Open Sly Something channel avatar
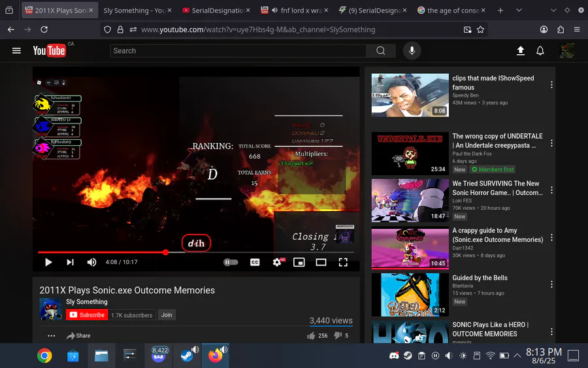Image resolution: width=588 pixels, height=368 pixels. (x=50, y=309)
